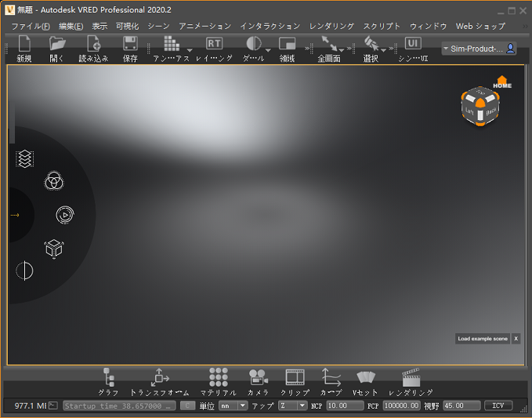Click the 新規 new file icon
The height and width of the screenshot is (418, 532).
(24, 44)
